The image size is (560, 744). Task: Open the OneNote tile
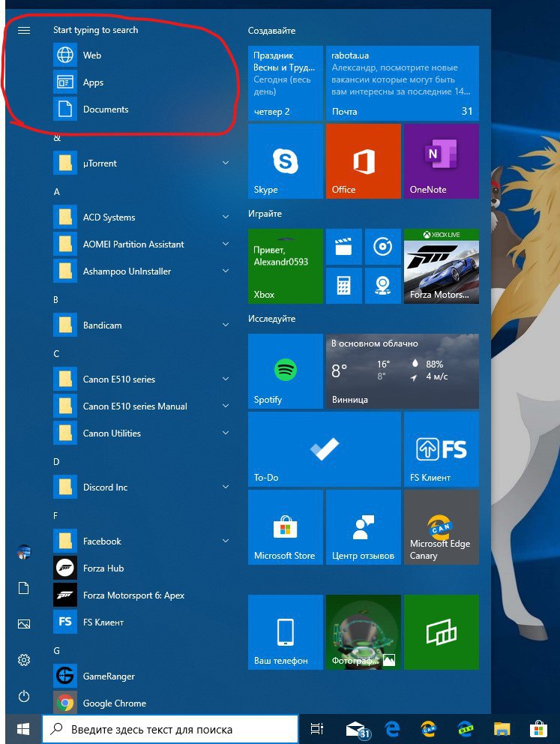[x=442, y=161]
